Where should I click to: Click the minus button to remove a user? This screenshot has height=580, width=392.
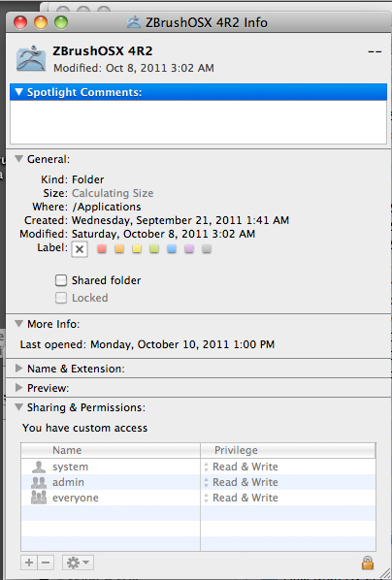46,563
